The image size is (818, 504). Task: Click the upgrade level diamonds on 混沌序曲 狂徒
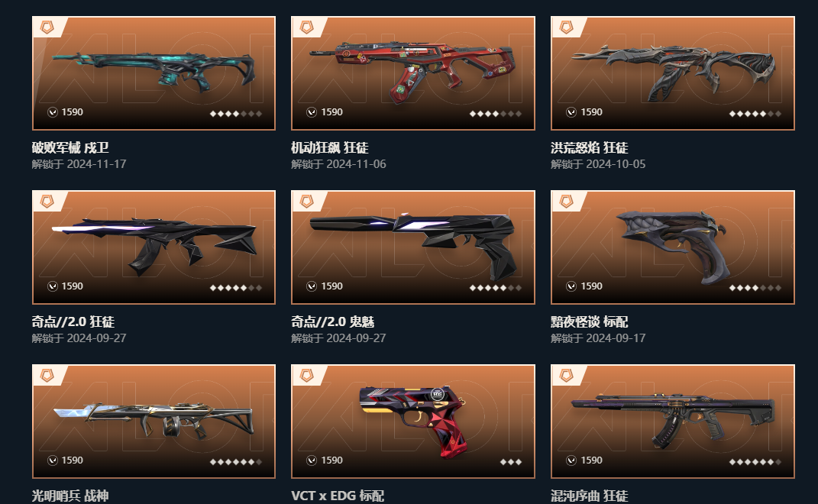(x=755, y=462)
